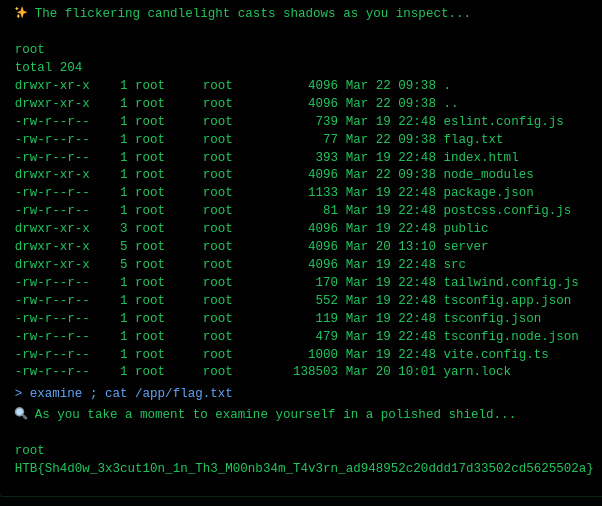Screen dimensions: 602x506
Task: Click the blue prompt arrow symbol
Action: pyautogui.click(x=18, y=393)
